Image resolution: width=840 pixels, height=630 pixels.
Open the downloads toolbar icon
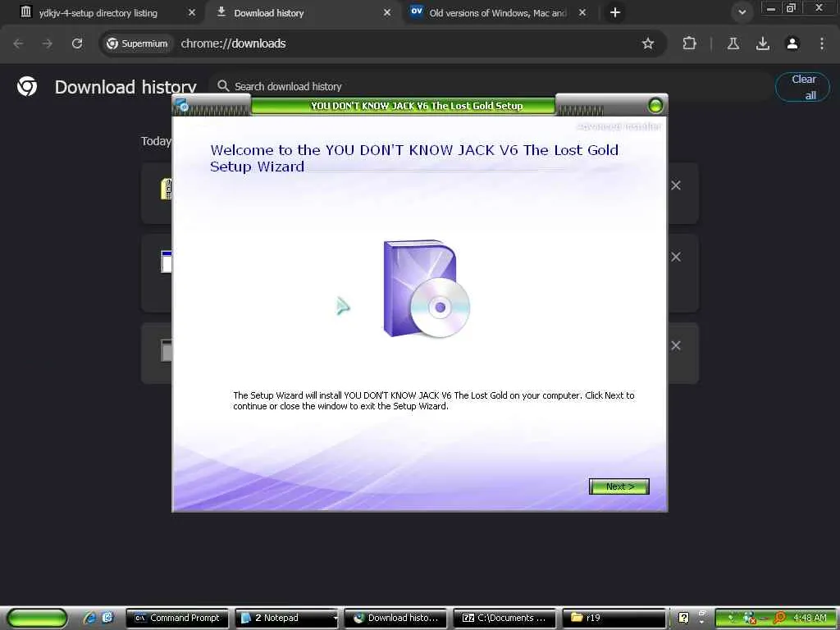[x=763, y=43]
